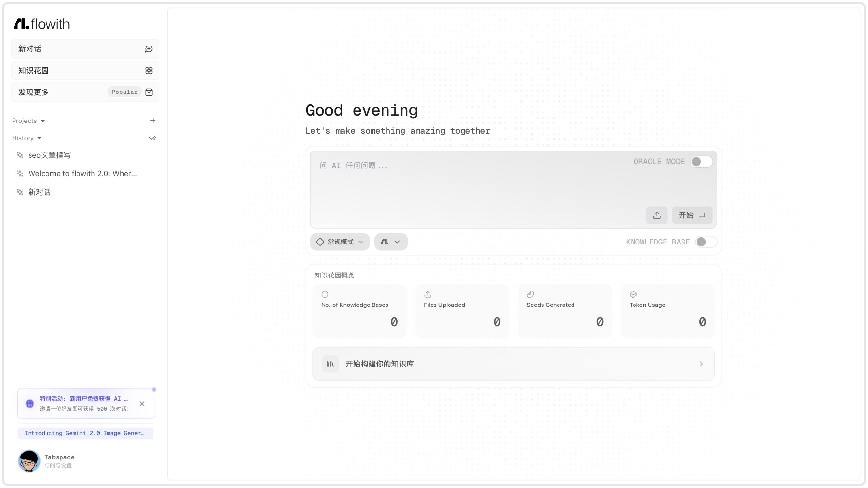Click the library icon beside 开始构建你的知识库

coord(330,364)
